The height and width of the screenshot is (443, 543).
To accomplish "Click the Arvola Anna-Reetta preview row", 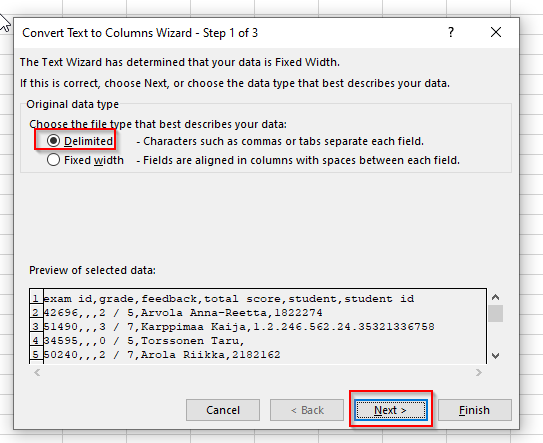I will (x=183, y=313).
